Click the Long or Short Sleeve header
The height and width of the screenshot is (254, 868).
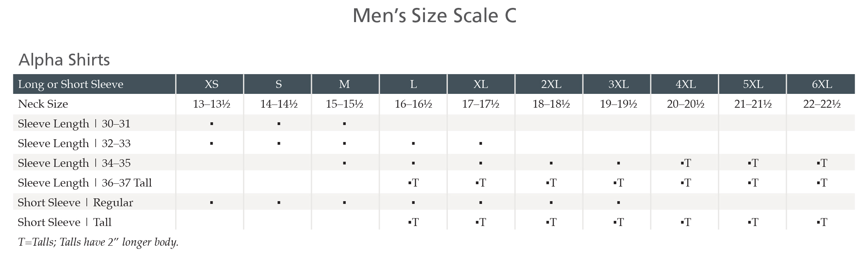71,84
